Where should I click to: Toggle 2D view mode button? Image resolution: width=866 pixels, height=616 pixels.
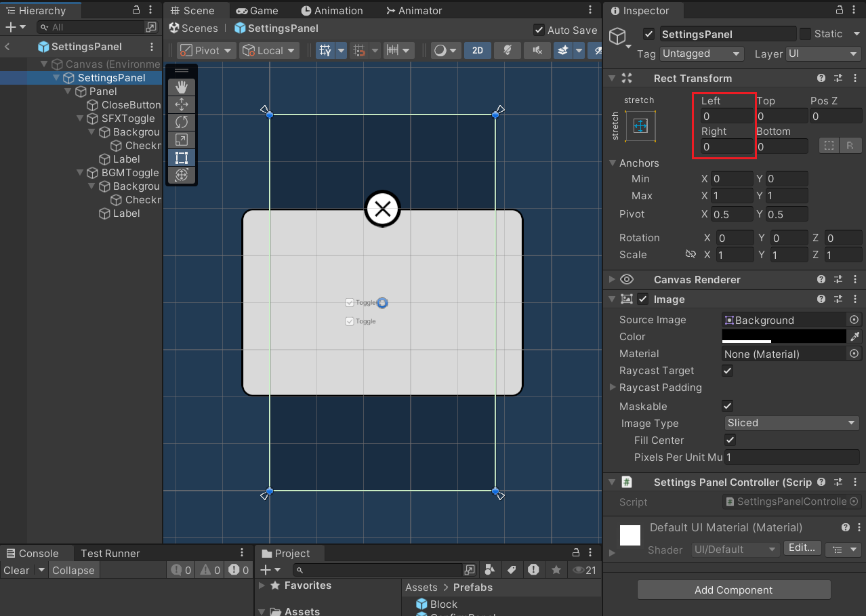coord(478,50)
